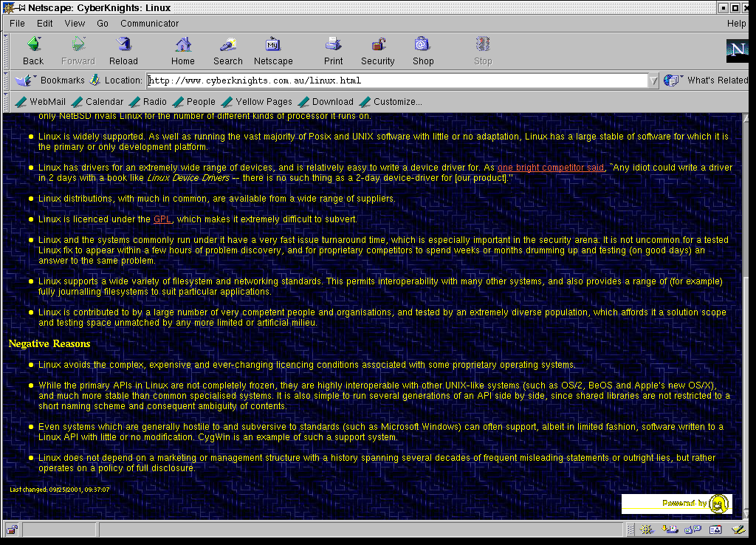Image resolution: width=756 pixels, height=545 pixels.
Task: Click Customize... on the personal toolbar
Action: tap(391, 102)
